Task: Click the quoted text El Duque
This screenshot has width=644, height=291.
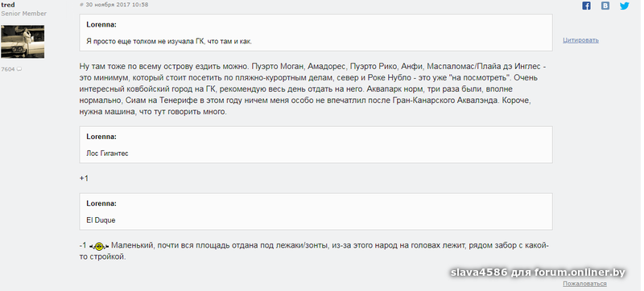Action: (x=101, y=220)
